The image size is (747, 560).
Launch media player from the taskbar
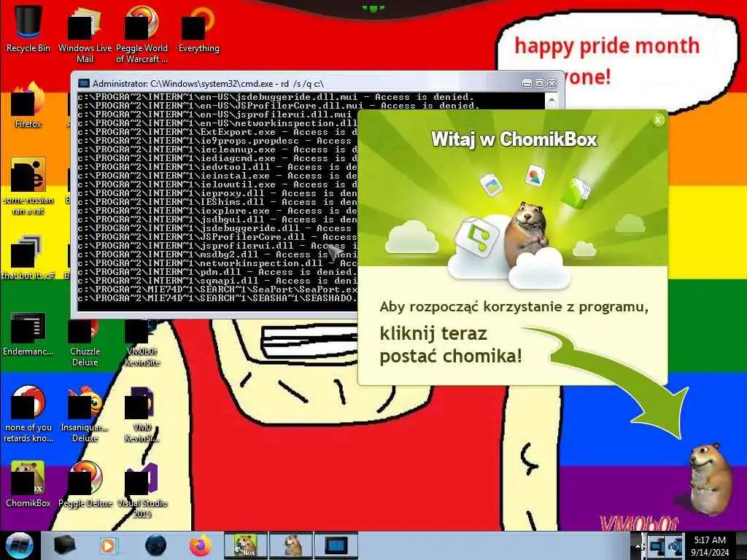click(x=109, y=545)
